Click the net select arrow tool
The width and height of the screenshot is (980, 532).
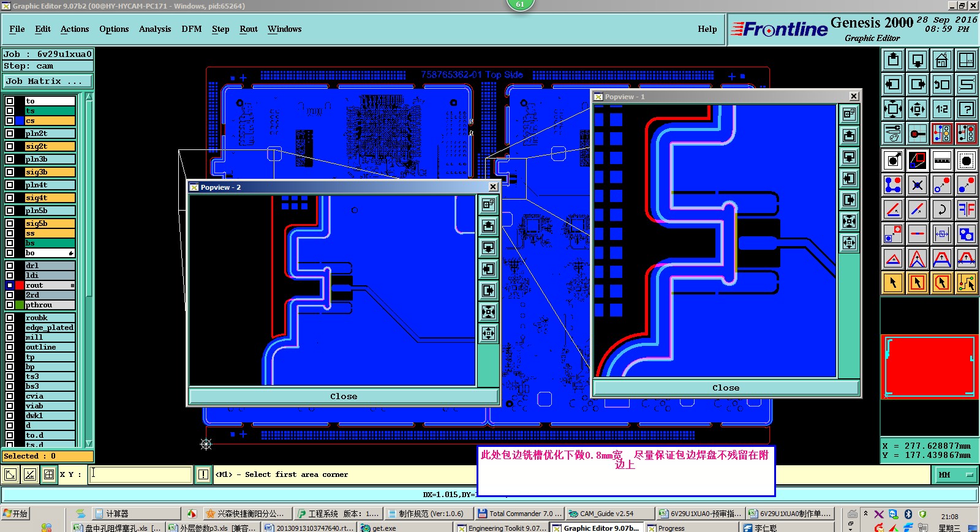967,283
